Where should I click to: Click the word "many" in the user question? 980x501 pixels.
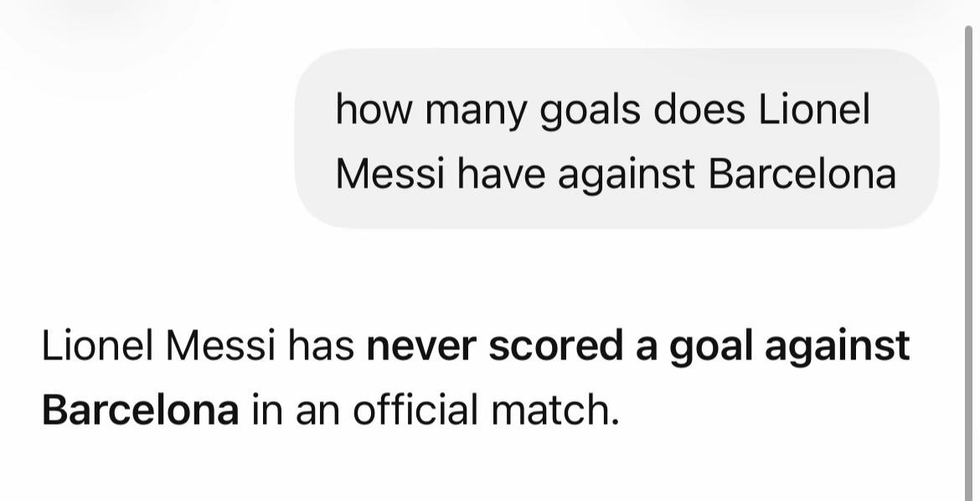coord(477,111)
